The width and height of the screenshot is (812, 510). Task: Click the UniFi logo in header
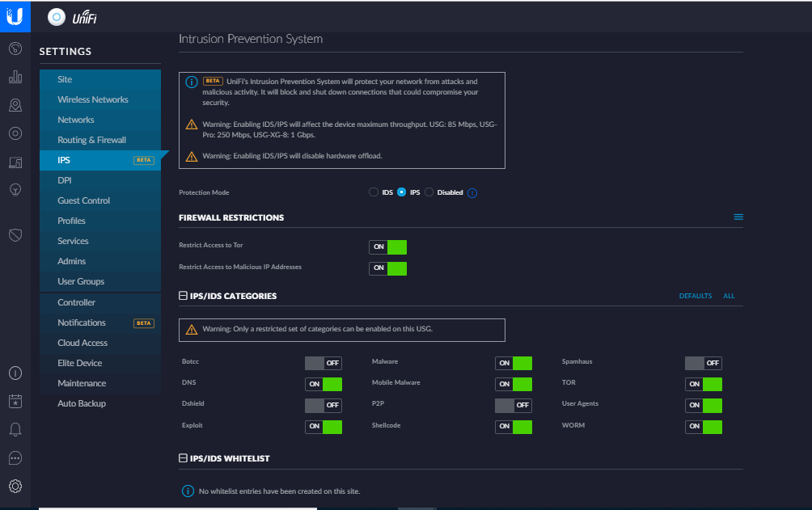click(73, 18)
